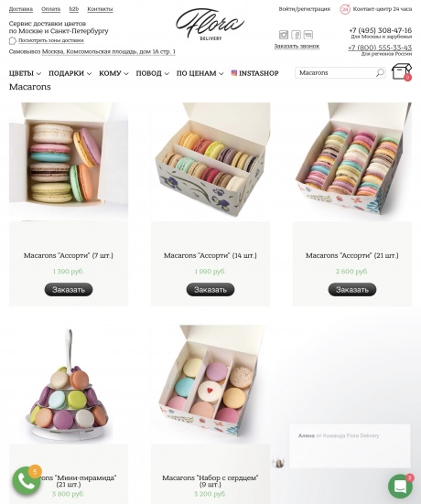The height and width of the screenshot is (504, 421).
Task: Order Macarons Ассорти 21 шт. with Заказать
Action: click(352, 290)
